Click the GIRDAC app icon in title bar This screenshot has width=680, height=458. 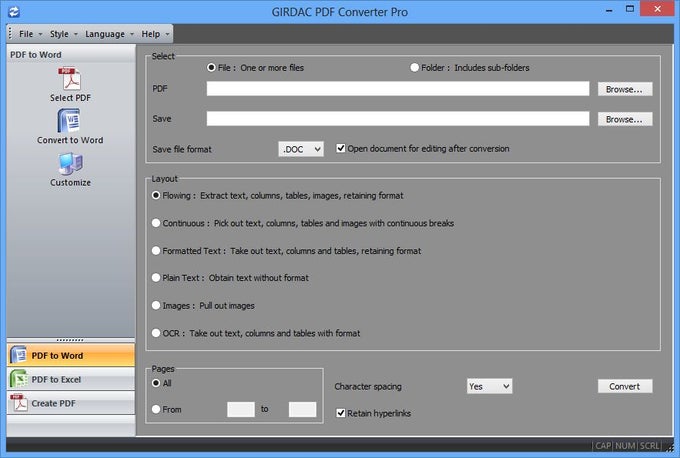click(14, 12)
